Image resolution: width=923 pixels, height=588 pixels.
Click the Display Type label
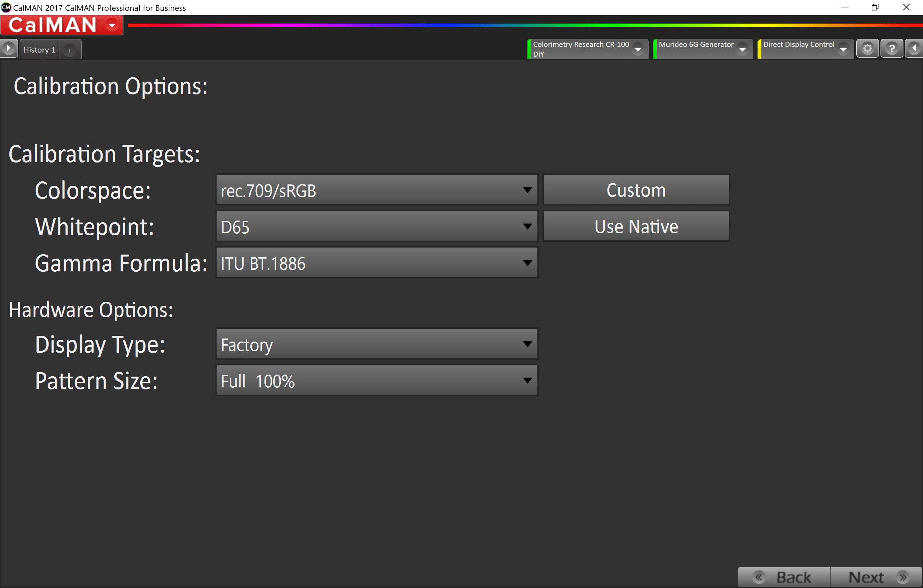[100, 345]
